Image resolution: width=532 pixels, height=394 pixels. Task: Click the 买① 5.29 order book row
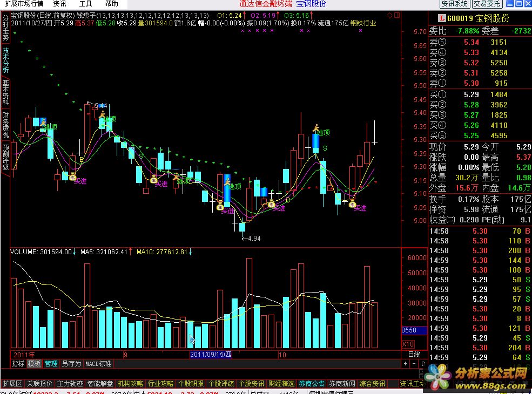[480, 94]
